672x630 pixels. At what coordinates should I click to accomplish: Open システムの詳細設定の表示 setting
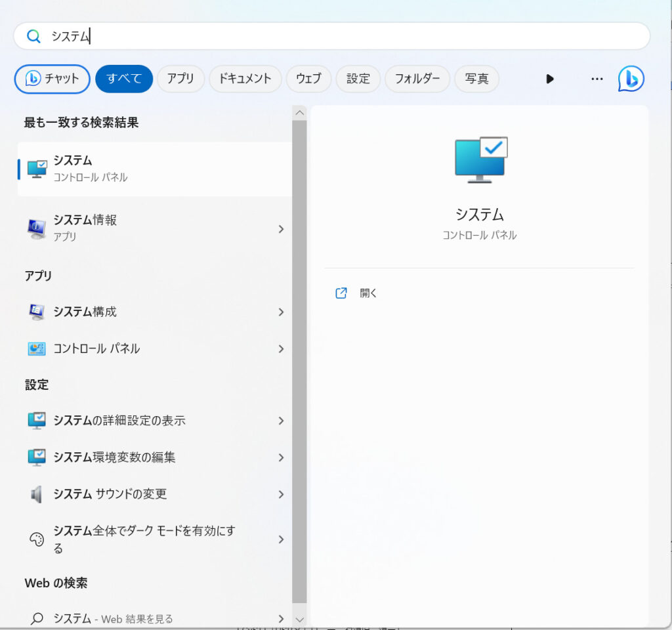pyautogui.click(x=155, y=421)
